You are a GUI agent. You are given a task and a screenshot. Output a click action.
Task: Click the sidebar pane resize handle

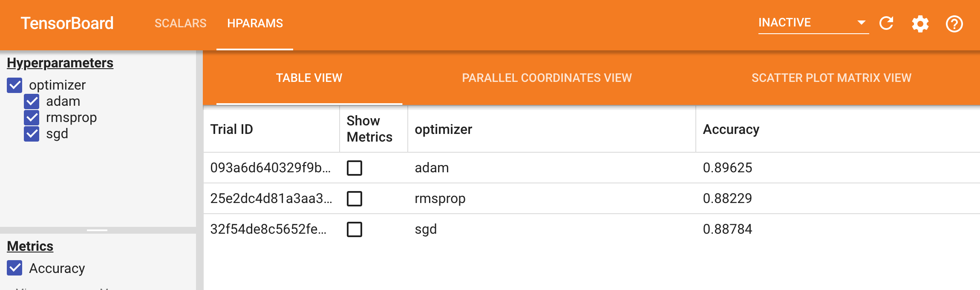tap(97, 230)
